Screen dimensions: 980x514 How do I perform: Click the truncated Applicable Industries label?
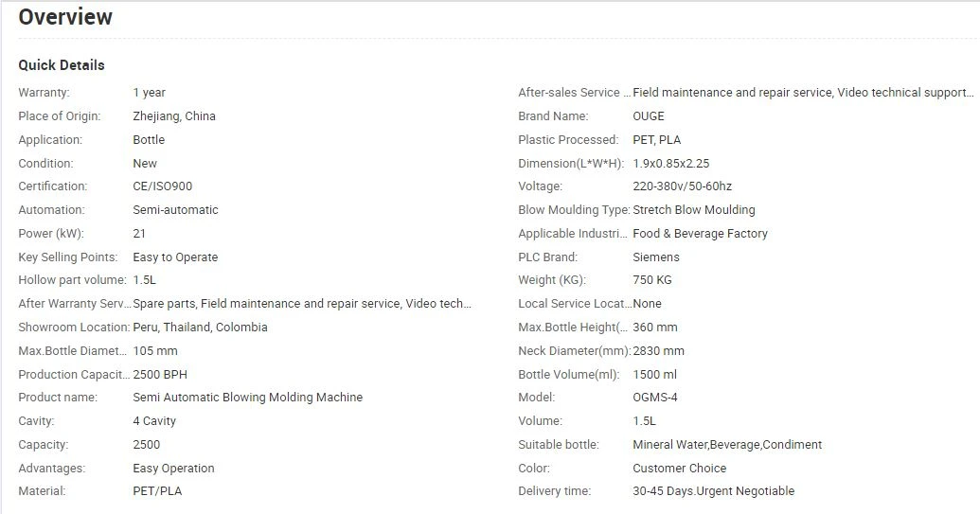coord(573,234)
